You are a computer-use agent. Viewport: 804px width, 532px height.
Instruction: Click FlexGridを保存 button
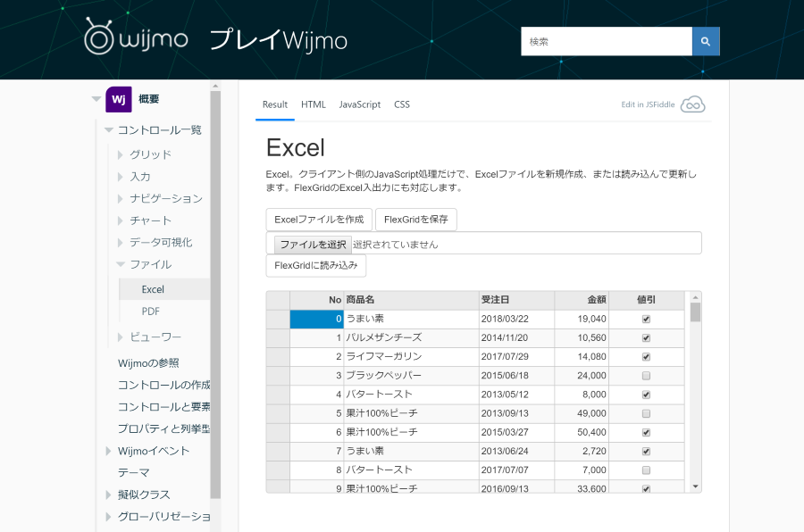415,220
